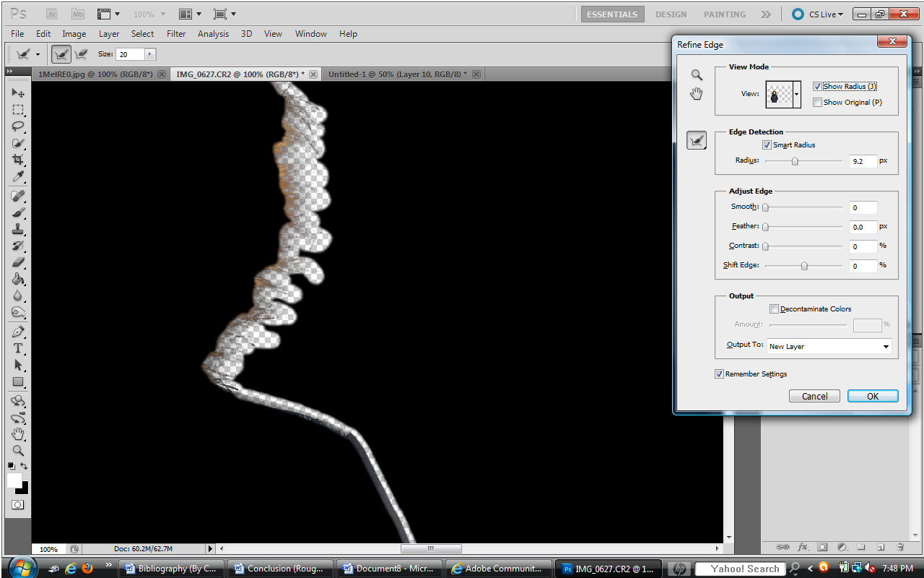Click Cancel in Refine Edge dialog
Viewport: 924px width, 578px height.
click(815, 396)
